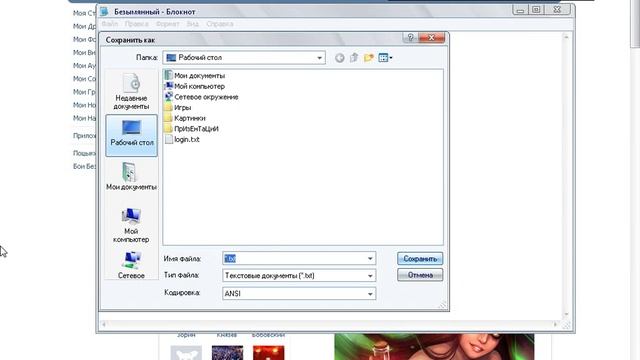Open the Views menu icon
This screenshot has height=360, width=640.
[385, 58]
